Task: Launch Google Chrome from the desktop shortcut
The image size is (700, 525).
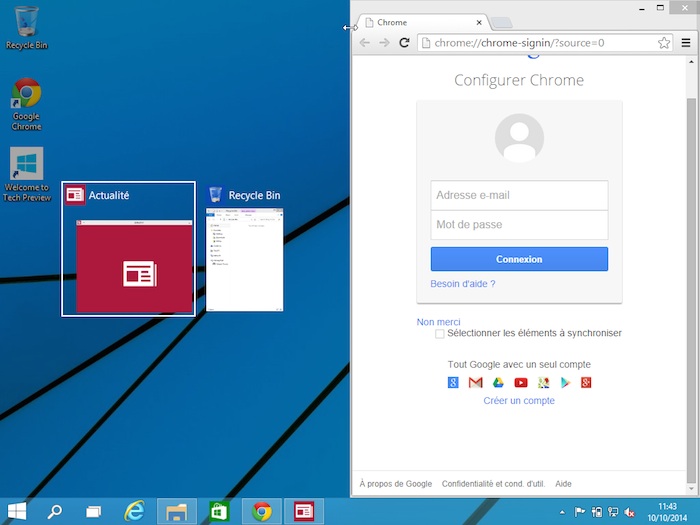Action: [26, 104]
